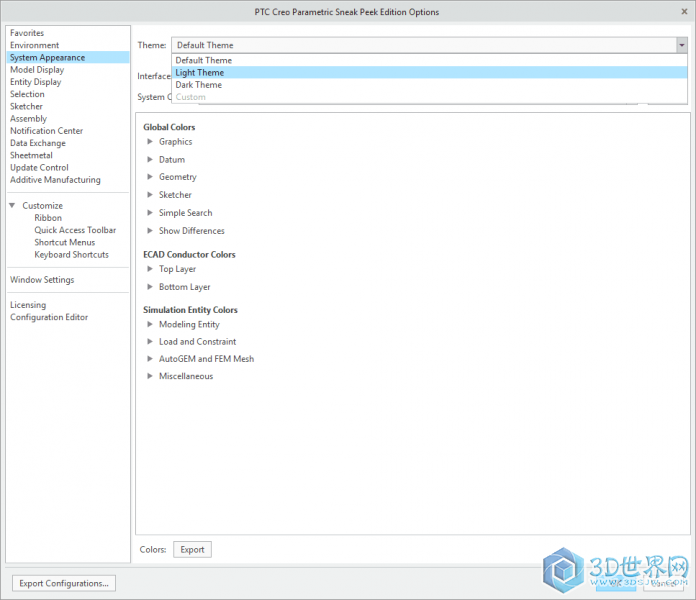Expand Modeling Entity colors

150,324
